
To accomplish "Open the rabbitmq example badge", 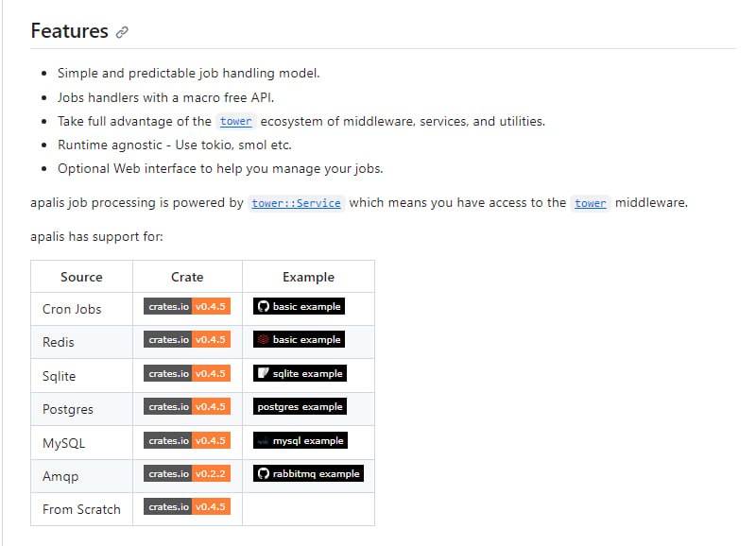I will click(308, 473).
